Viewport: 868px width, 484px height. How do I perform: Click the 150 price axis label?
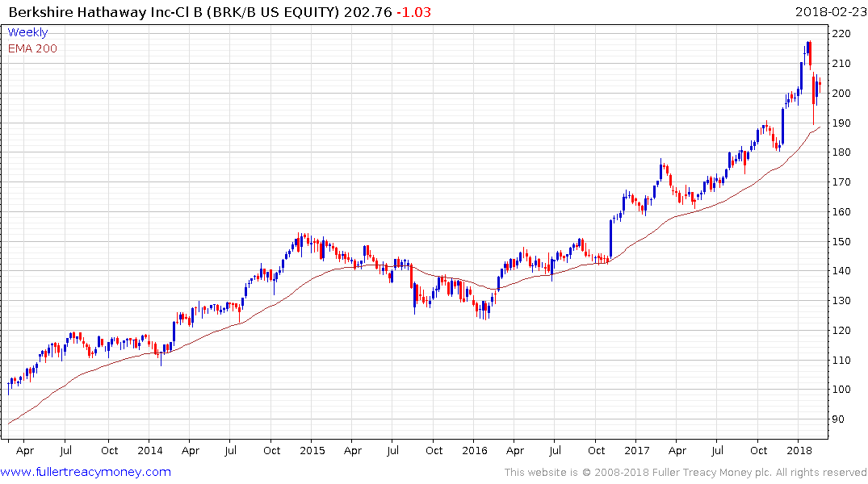841,241
